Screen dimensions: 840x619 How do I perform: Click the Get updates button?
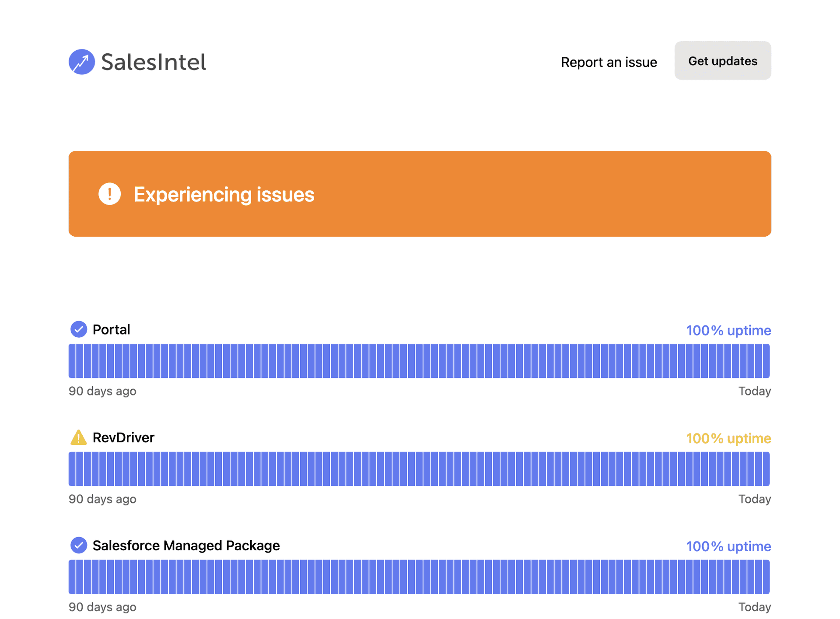[x=722, y=61]
